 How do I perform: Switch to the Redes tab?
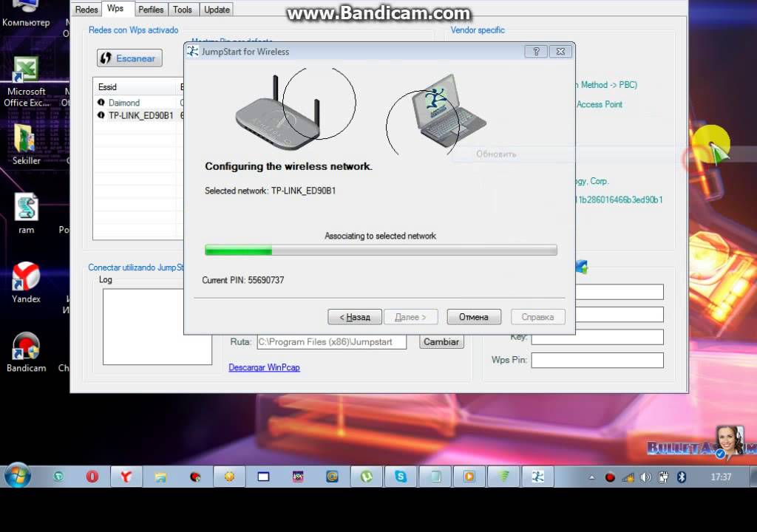click(86, 10)
